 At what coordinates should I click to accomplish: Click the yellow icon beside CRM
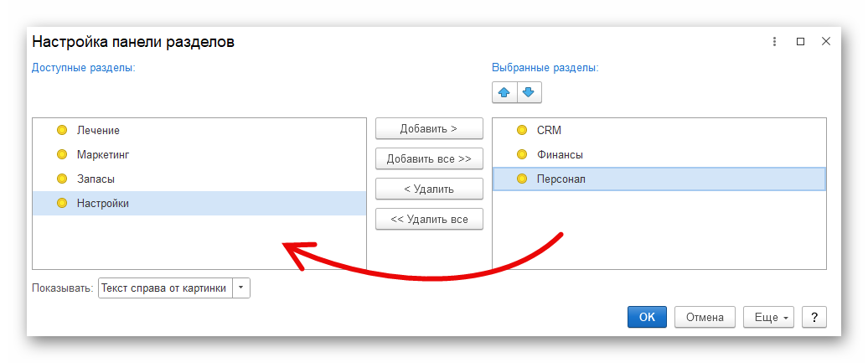(x=521, y=130)
